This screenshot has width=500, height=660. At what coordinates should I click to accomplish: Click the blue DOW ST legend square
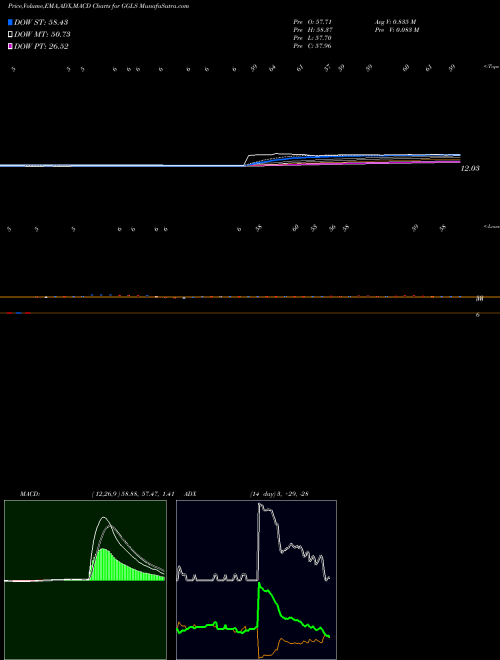pyautogui.click(x=11, y=22)
